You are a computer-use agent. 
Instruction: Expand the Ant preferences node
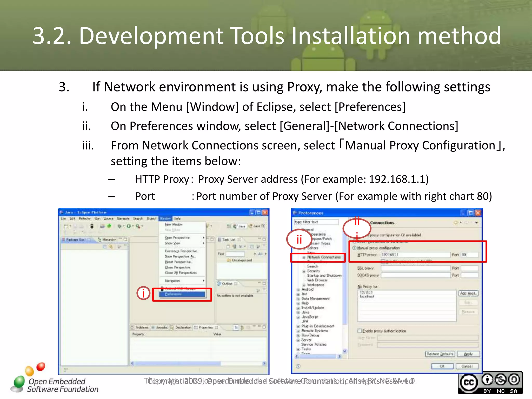[298, 294]
